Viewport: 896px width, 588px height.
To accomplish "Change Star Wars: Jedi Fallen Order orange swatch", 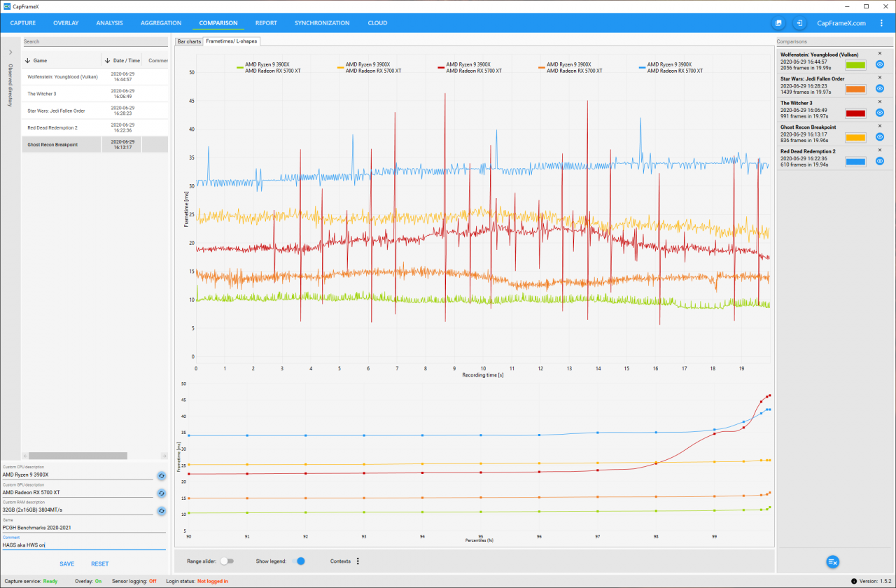I will tap(855, 89).
